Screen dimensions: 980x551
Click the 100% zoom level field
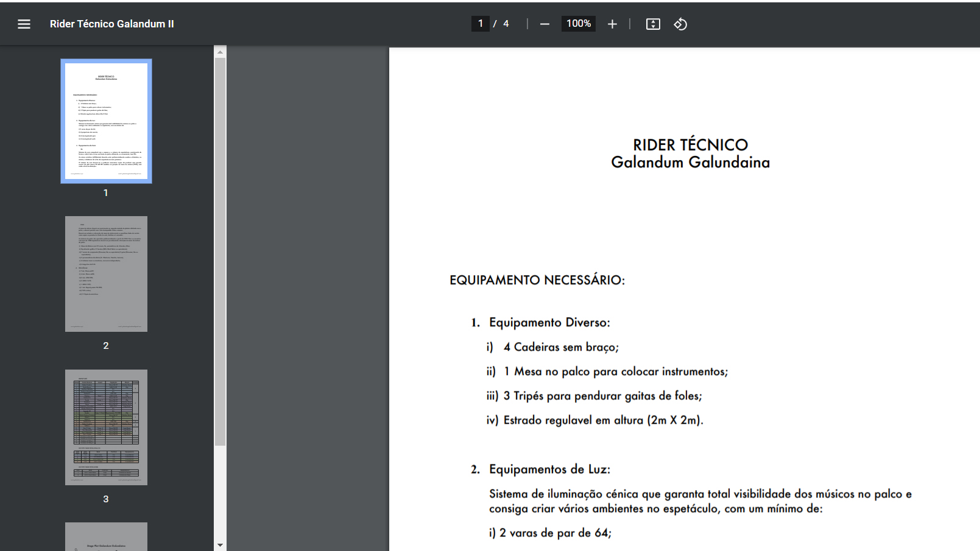tap(578, 24)
